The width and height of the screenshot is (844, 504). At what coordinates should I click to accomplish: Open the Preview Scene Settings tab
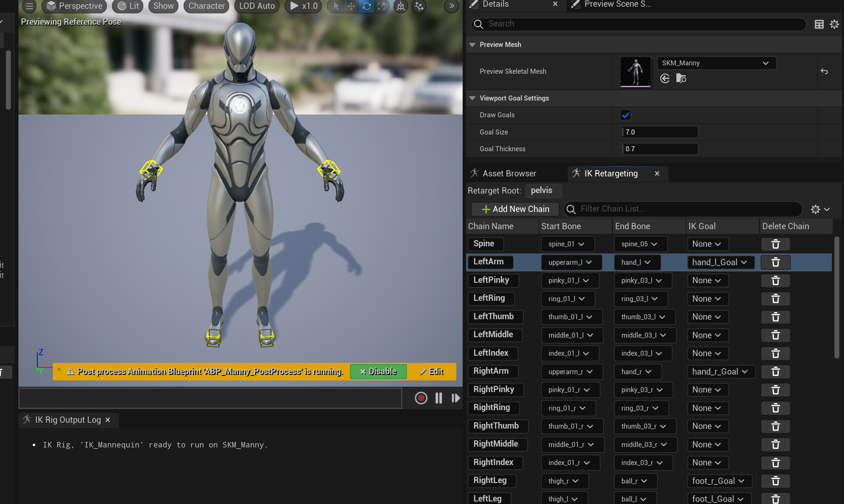pos(617,4)
